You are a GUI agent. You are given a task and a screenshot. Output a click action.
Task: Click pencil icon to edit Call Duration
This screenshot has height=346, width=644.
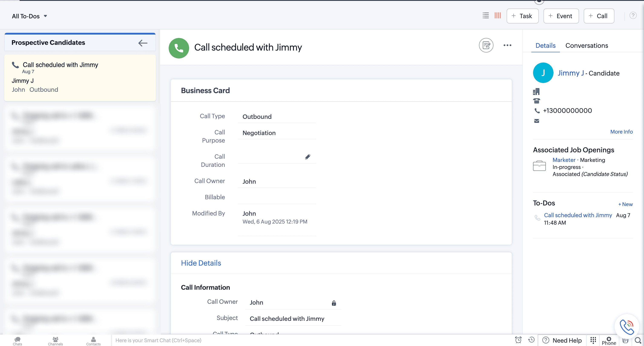pyautogui.click(x=308, y=157)
